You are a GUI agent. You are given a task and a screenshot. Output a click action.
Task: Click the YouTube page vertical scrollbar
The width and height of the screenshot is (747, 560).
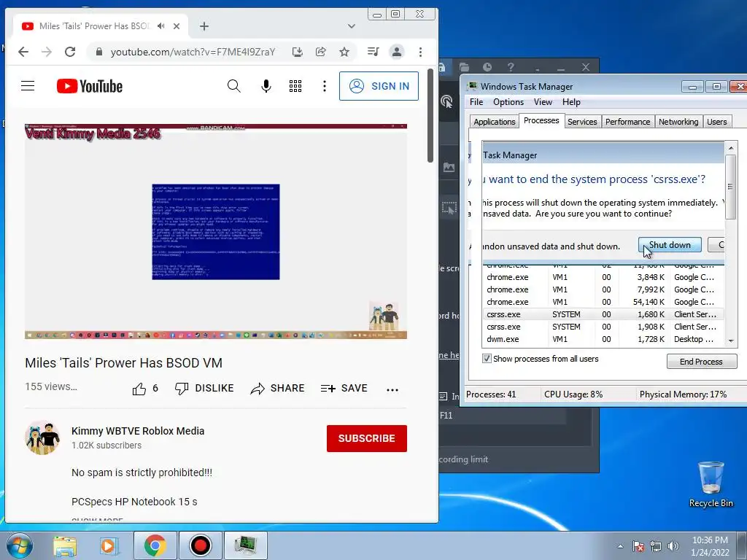(x=430, y=116)
